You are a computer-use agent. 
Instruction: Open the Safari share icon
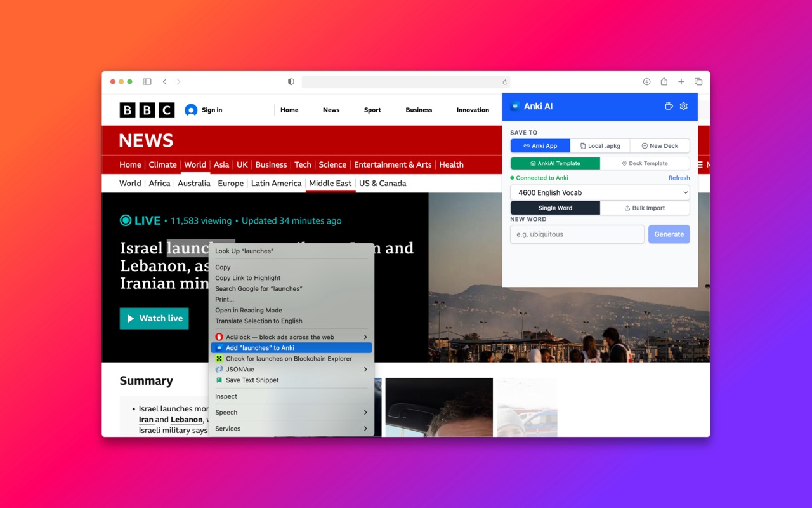664,82
